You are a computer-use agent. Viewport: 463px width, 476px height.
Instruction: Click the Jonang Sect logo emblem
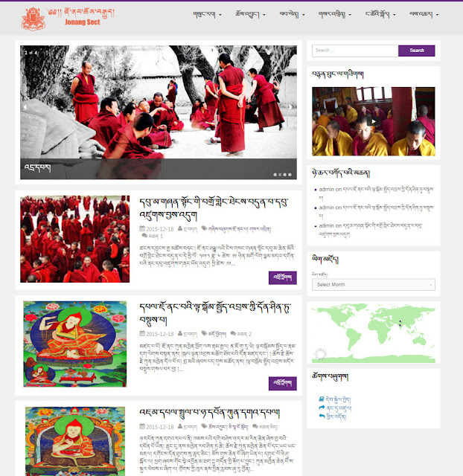[x=33, y=19]
